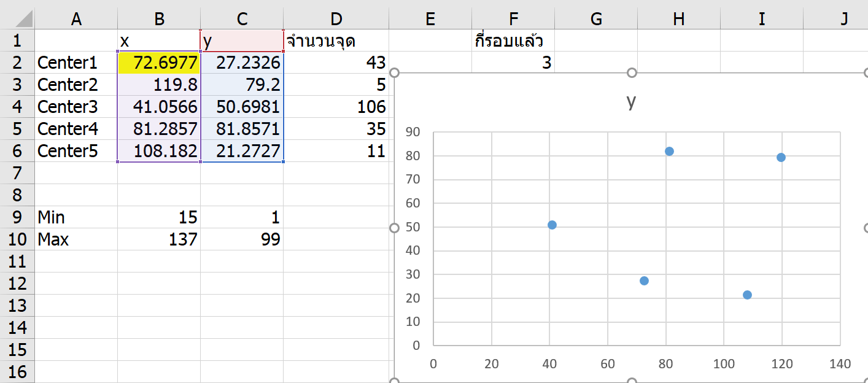Select column B header
This screenshot has height=383, width=868.
click(x=159, y=18)
